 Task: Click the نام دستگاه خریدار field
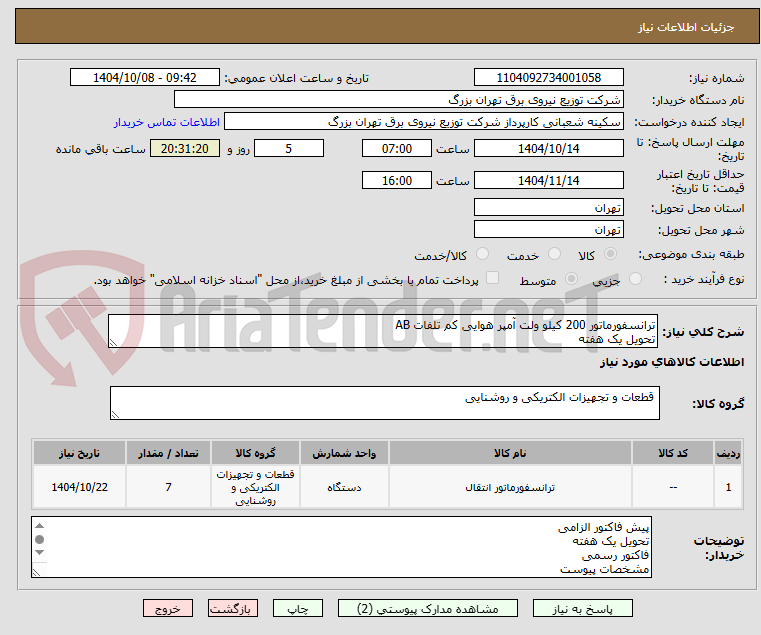(398, 100)
